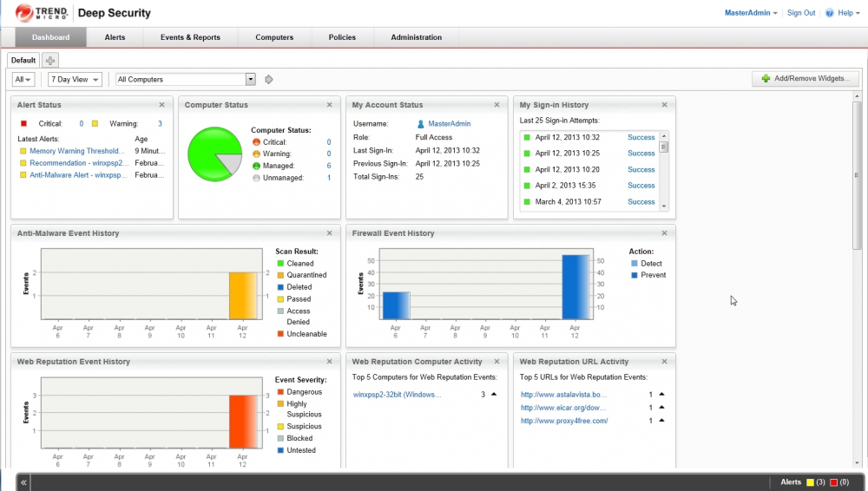Expand the bottom alerts panel chevron

(23, 482)
